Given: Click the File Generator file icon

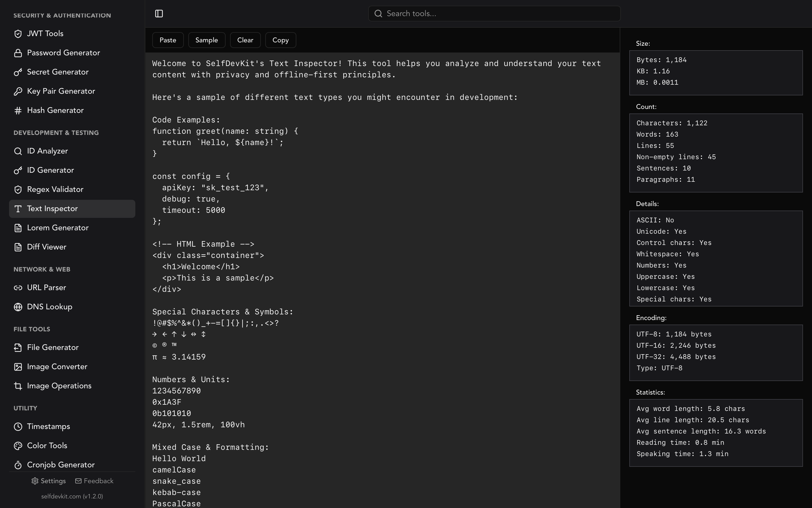Looking at the screenshot, I should pos(18,347).
